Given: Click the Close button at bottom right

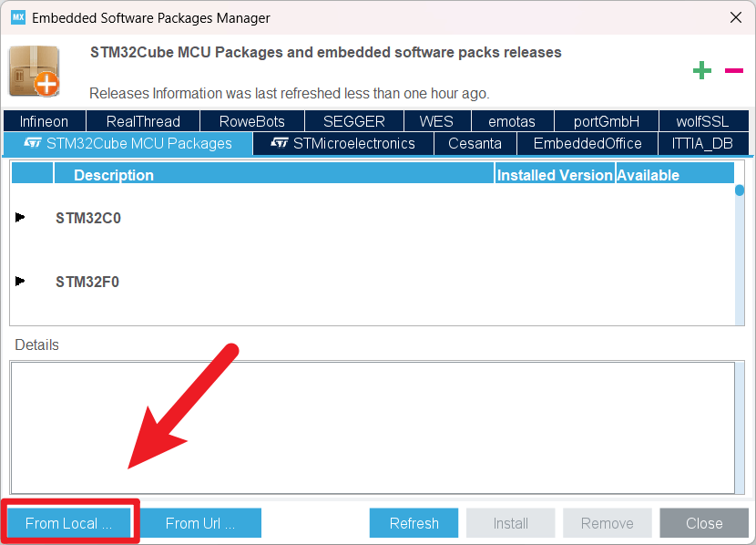Looking at the screenshot, I should click(x=704, y=523).
